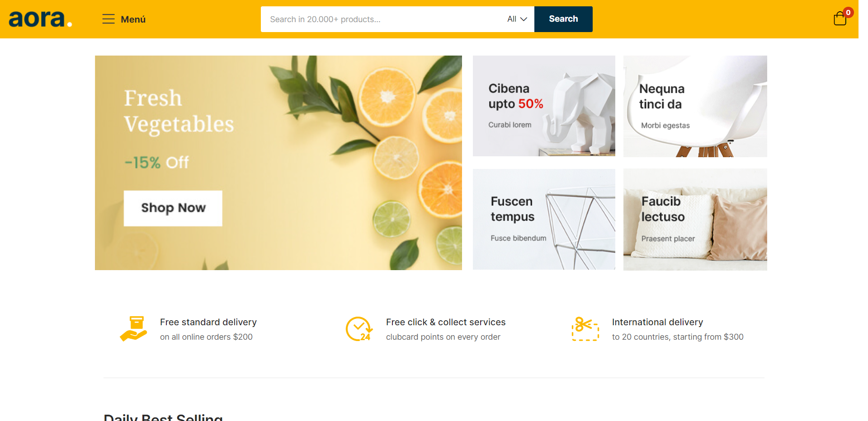Click the cart count badge

coord(848,13)
